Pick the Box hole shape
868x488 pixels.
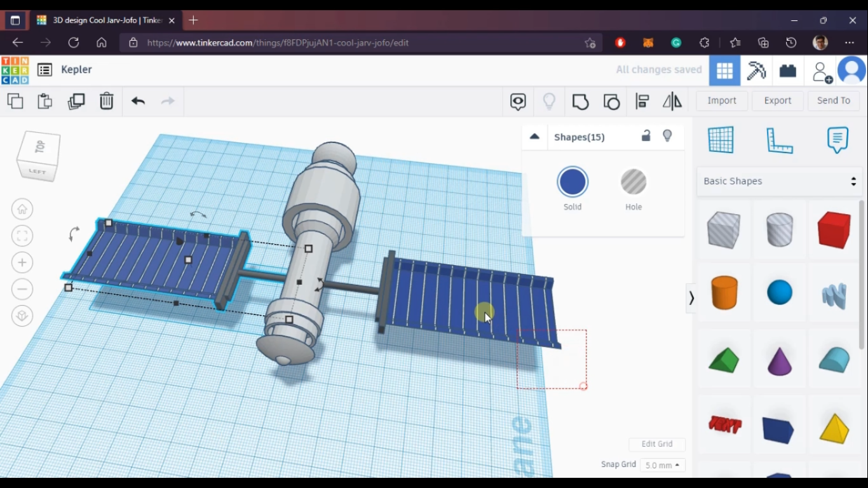coord(724,229)
